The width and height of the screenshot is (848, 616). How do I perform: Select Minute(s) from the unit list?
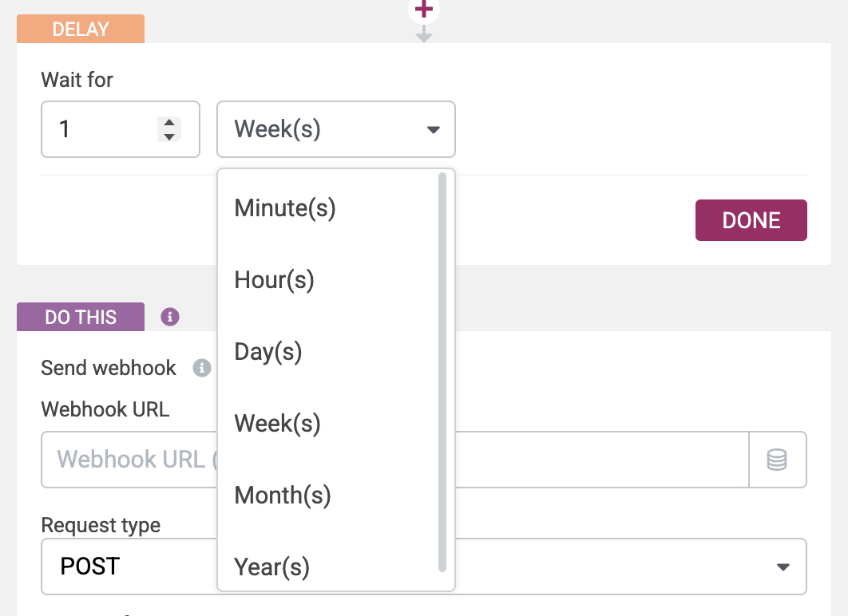tap(285, 208)
